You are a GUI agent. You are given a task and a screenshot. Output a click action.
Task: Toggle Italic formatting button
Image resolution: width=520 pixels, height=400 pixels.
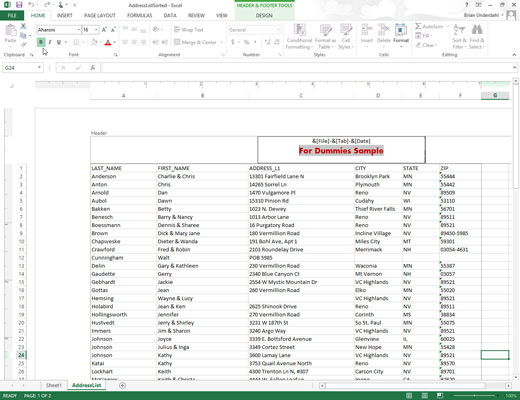[x=50, y=42]
